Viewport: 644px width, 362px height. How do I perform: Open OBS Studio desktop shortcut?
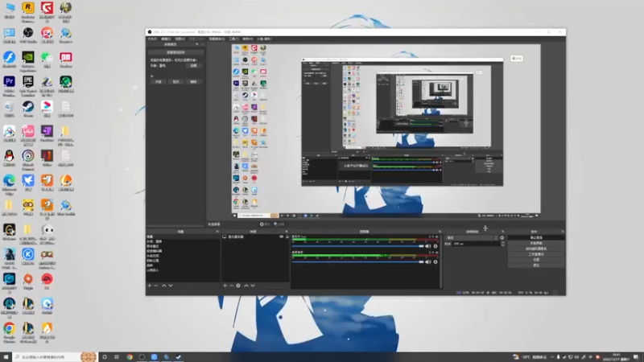point(28,35)
